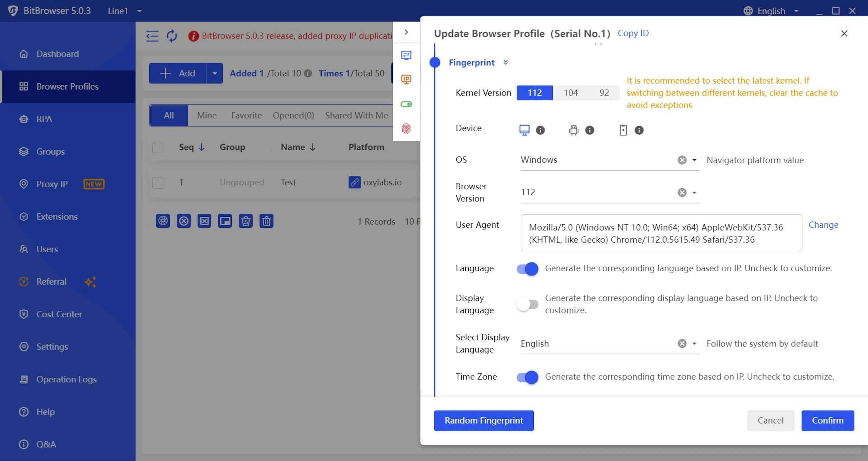Image resolution: width=868 pixels, height=461 pixels.
Task: Select kernel version 92
Action: (x=604, y=93)
